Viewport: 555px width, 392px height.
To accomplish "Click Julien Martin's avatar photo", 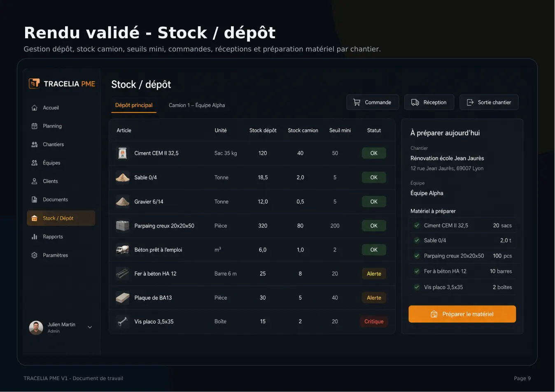I will point(36,328).
